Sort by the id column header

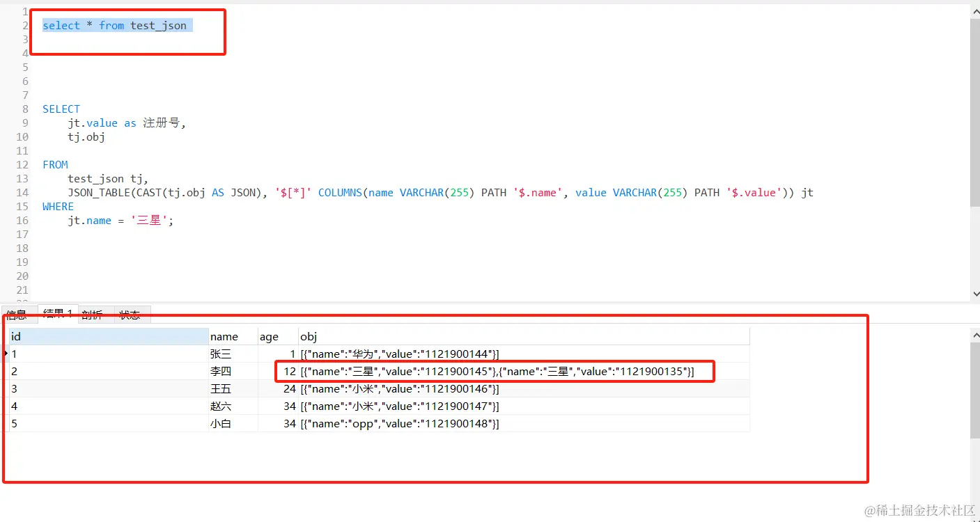point(109,337)
